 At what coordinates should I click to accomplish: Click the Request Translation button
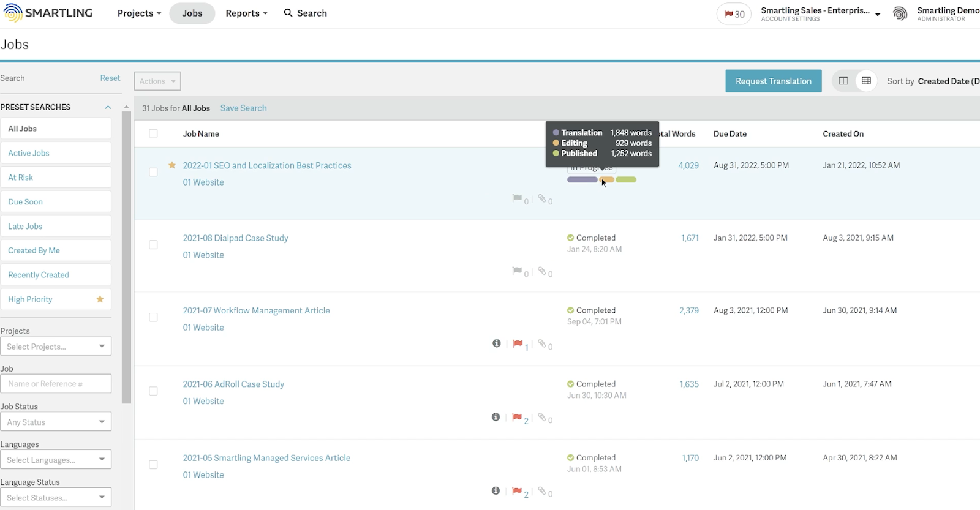(773, 81)
